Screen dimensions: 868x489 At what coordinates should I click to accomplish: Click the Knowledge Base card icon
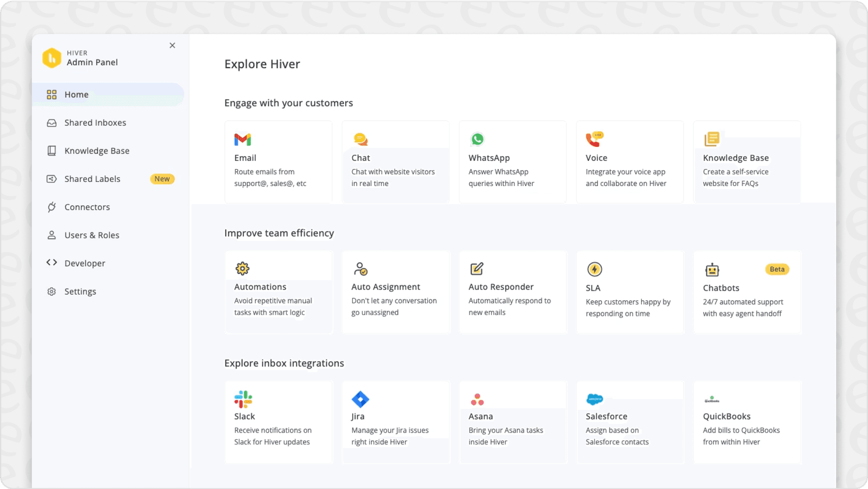click(x=712, y=139)
